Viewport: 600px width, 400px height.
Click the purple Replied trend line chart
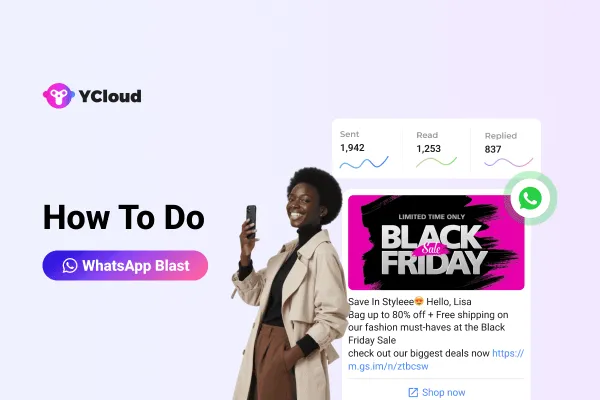coord(509,162)
